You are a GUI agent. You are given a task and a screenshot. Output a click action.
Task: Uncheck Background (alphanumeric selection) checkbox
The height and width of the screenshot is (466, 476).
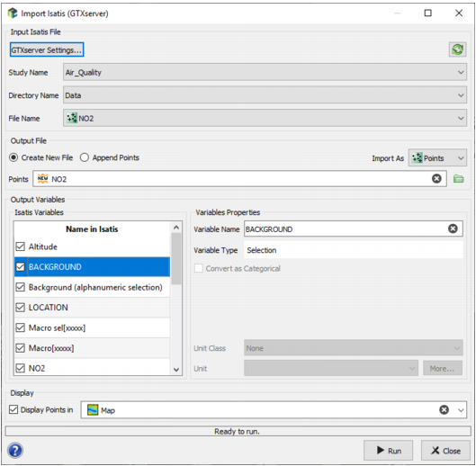click(x=21, y=287)
